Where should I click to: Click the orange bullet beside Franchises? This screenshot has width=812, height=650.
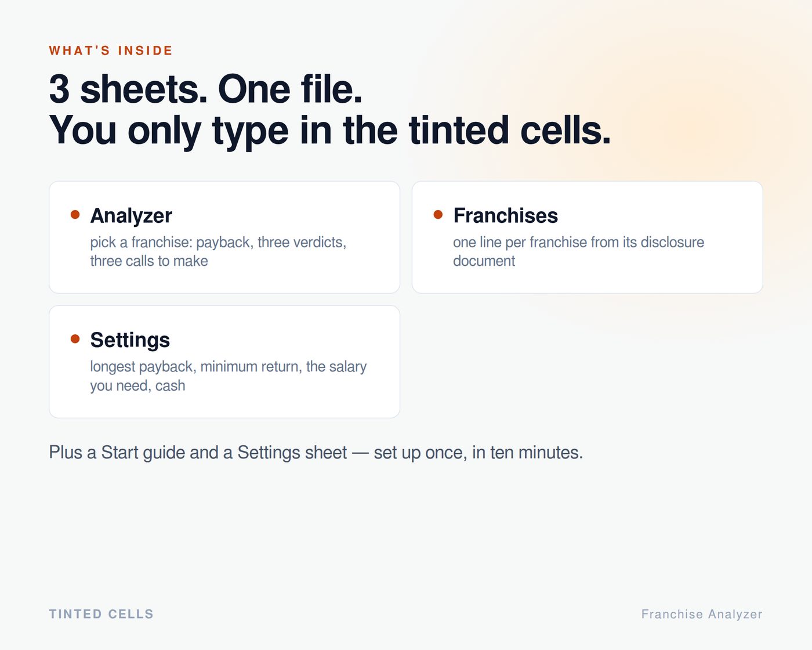tap(438, 214)
